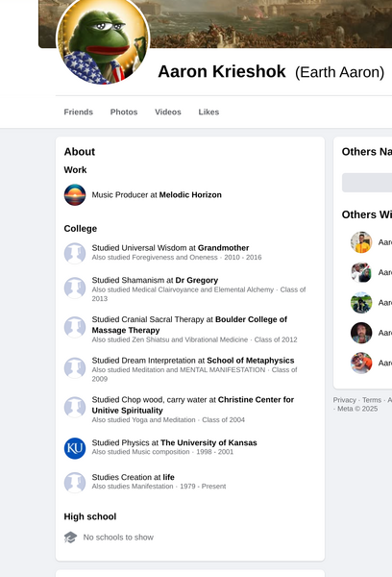View the Likes tab

click(208, 112)
